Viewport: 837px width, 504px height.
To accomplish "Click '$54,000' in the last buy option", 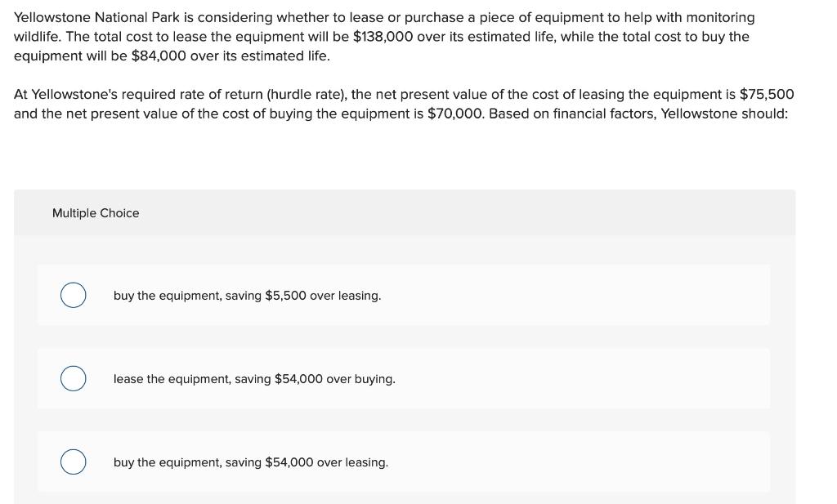I will point(289,462).
